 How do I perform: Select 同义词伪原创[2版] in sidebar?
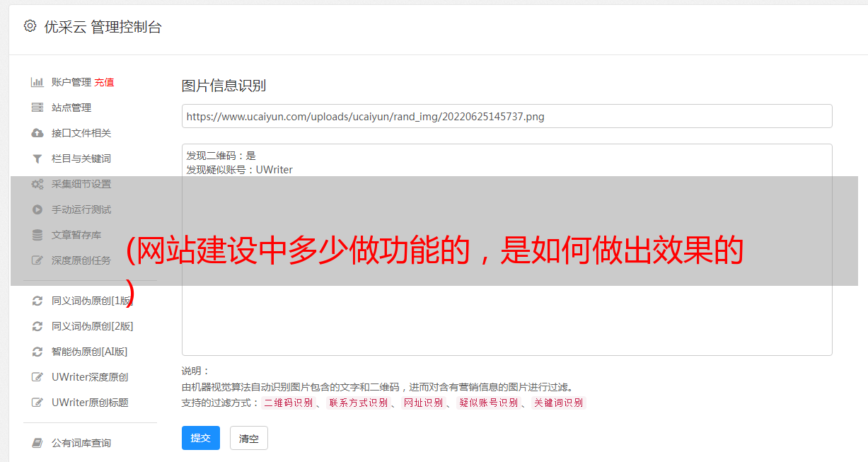tap(92, 326)
